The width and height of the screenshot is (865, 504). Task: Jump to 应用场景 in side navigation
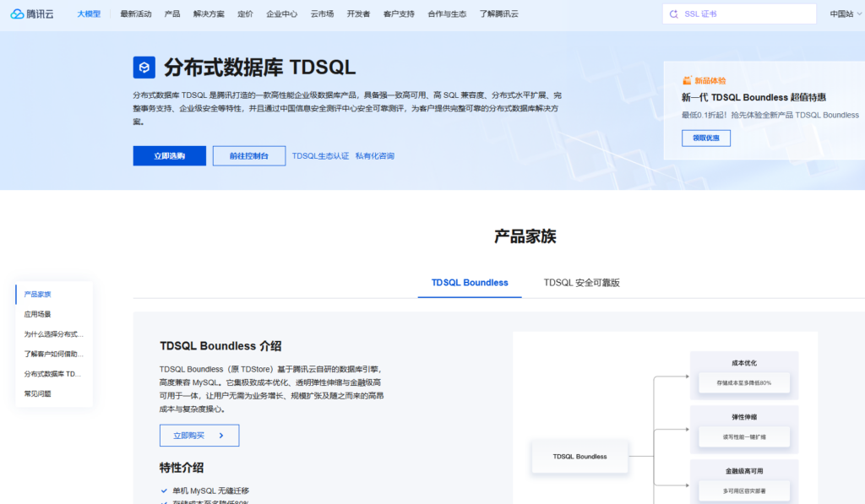(37, 314)
